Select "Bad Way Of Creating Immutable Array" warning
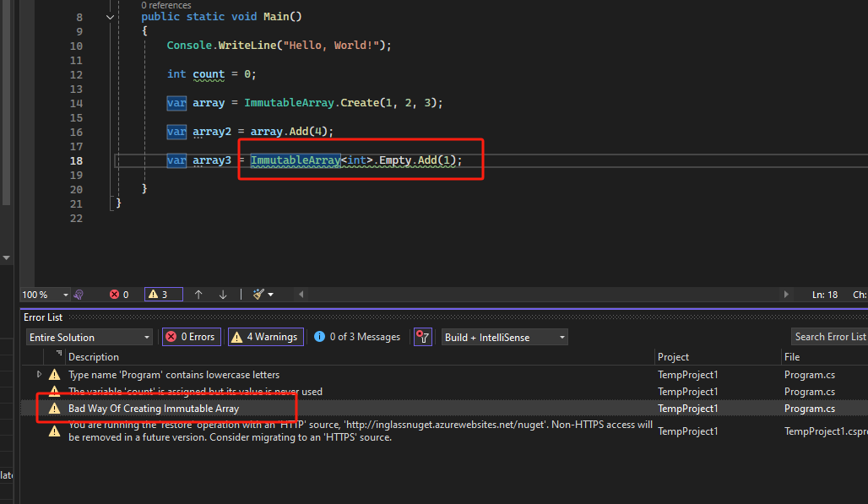Image resolution: width=868 pixels, height=504 pixels. click(154, 409)
